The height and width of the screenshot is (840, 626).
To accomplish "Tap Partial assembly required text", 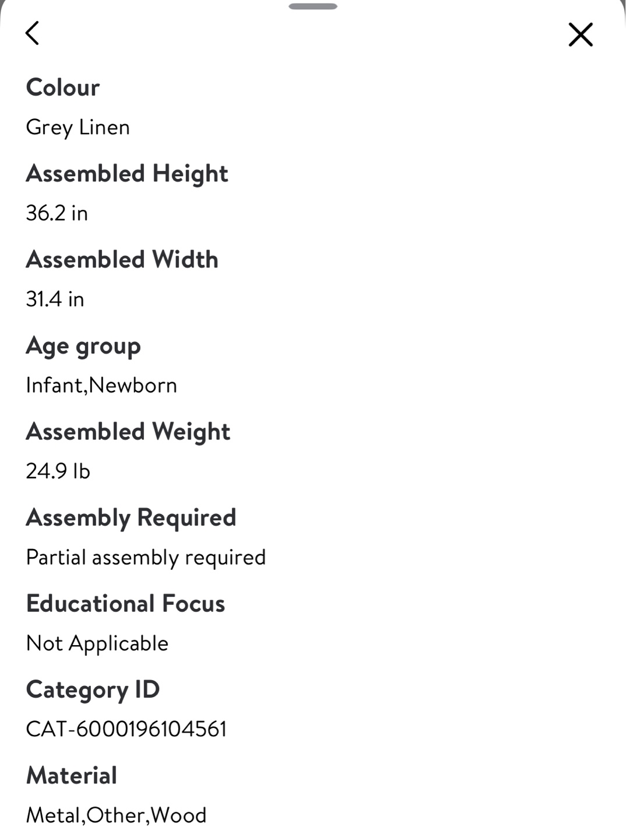I will 146,557.
